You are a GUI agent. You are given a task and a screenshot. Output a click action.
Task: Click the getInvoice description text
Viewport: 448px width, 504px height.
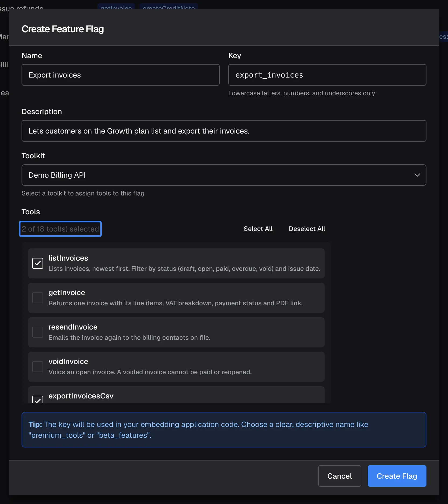[176, 303]
